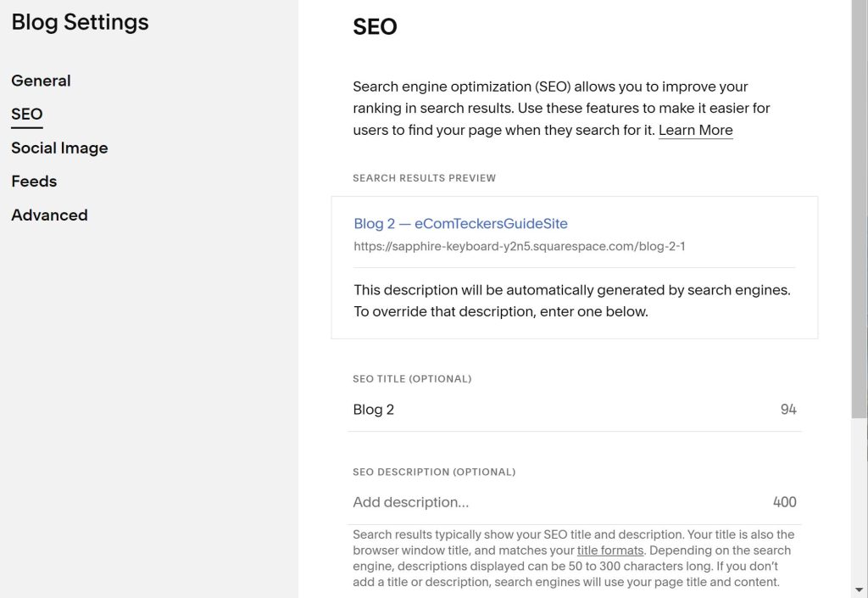Click the 400 remaining characters counter
Image resolution: width=868 pixels, height=598 pixels.
coord(784,502)
